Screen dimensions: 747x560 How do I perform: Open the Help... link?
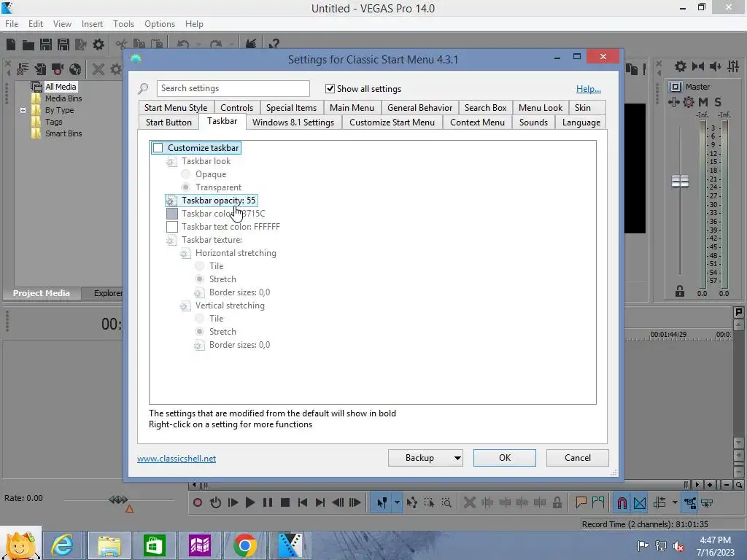589,89
